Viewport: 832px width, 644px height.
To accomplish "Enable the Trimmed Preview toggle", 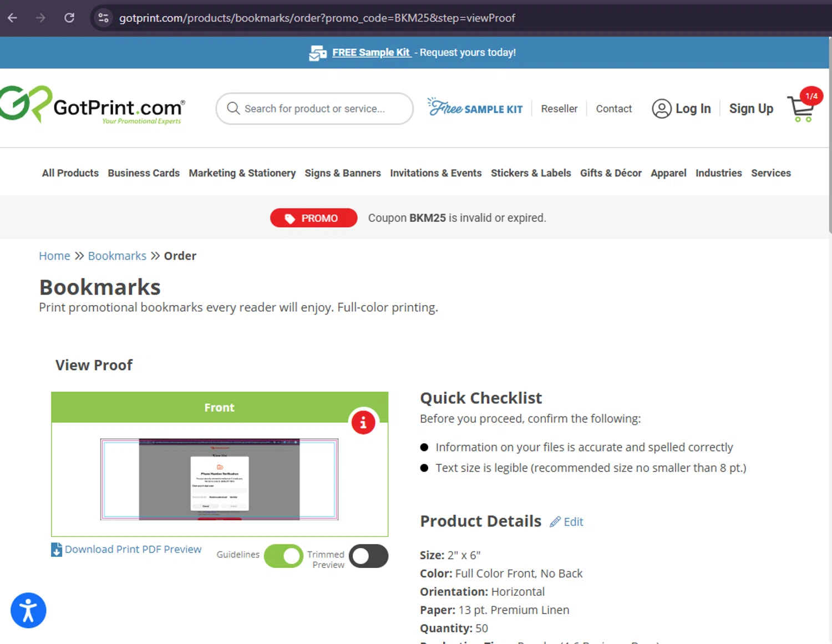I will 369,556.
